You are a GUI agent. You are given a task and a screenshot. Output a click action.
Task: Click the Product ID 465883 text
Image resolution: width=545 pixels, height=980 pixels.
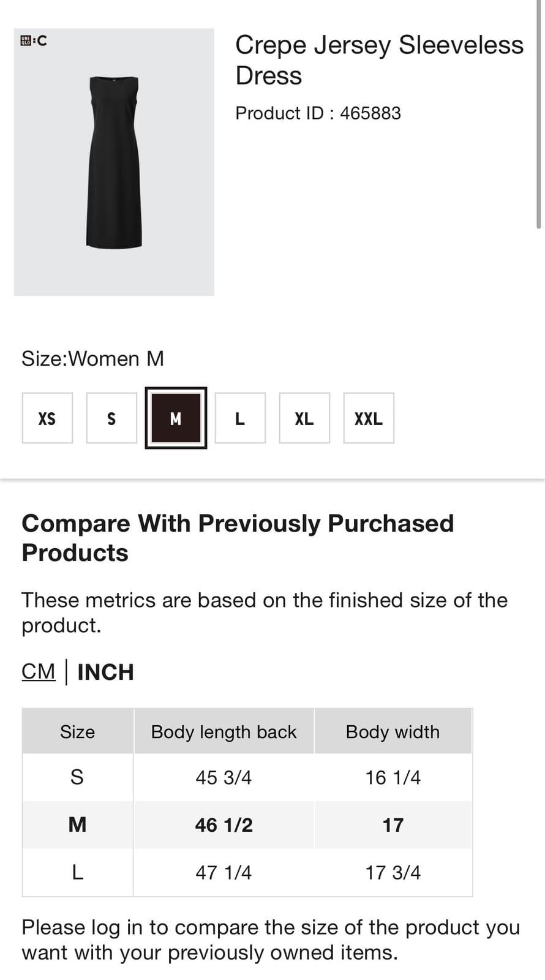(318, 113)
